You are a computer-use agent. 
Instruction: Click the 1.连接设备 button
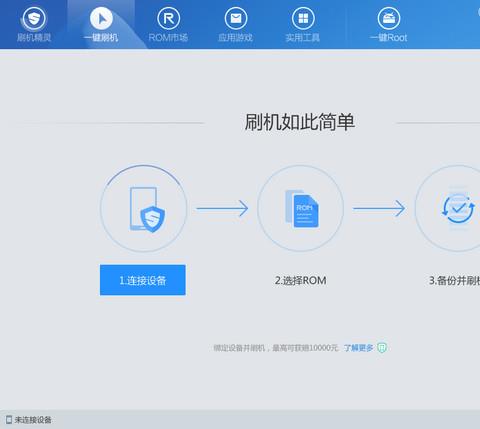[143, 280]
